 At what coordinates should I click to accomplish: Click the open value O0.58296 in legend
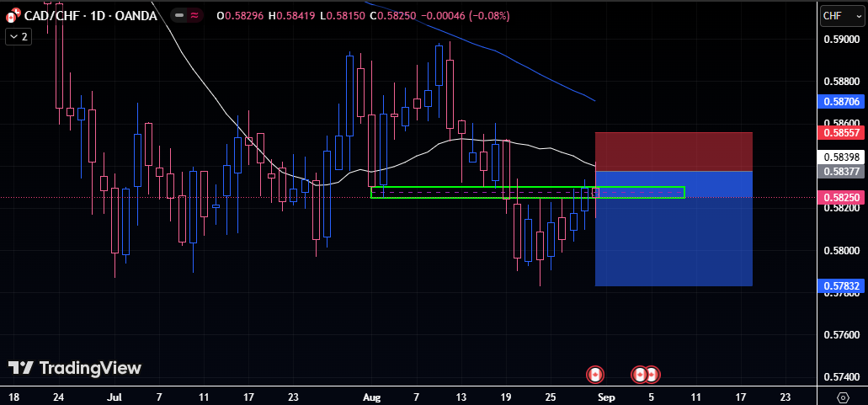tap(241, 16)
